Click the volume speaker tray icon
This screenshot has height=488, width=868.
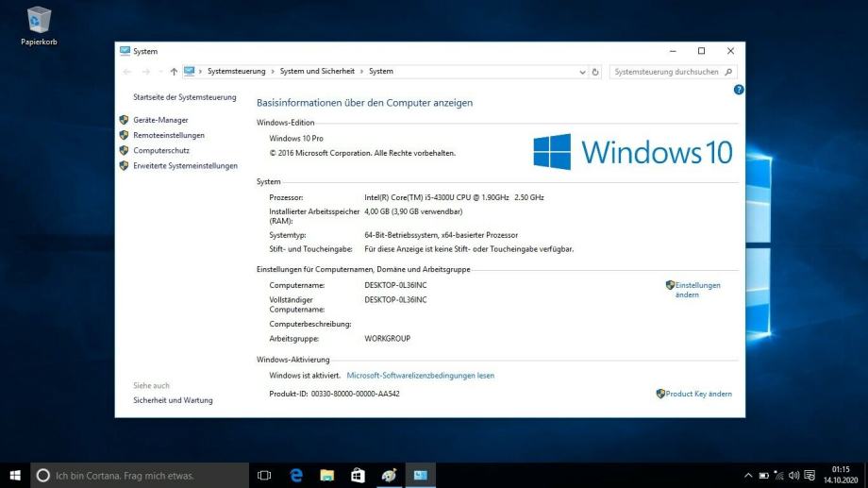[x=793, y=476]
